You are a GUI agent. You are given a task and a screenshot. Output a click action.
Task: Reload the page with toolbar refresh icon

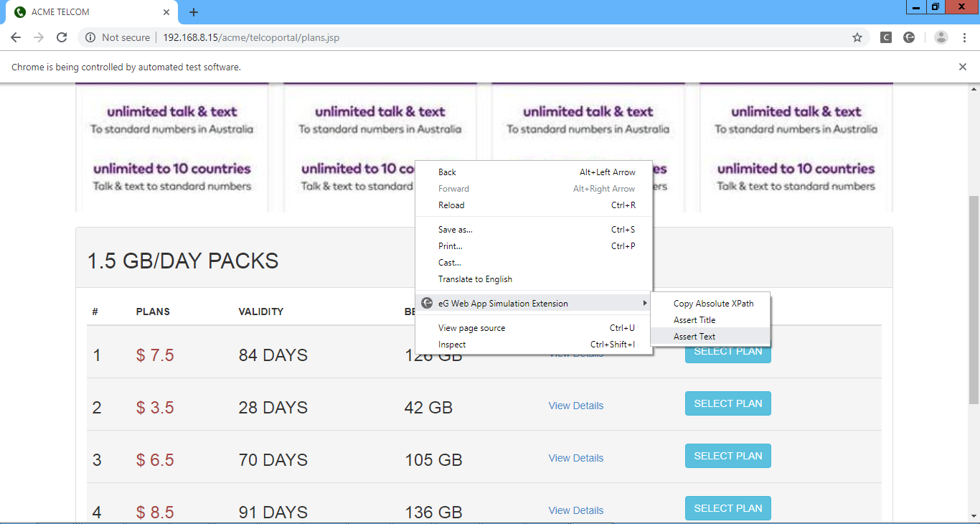point(62,37)
